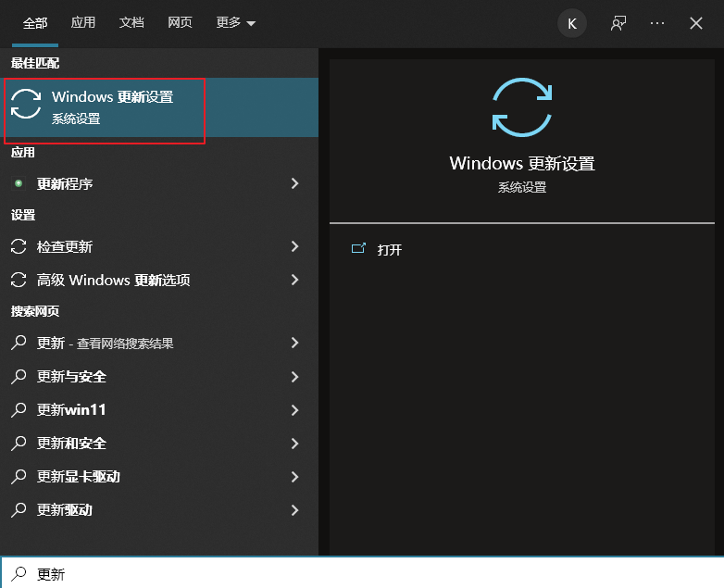The width and height of the screenshot is (724, 588).
Task: Open the feedback person icon
Action: pyautogui.click(x=618, y=23)
